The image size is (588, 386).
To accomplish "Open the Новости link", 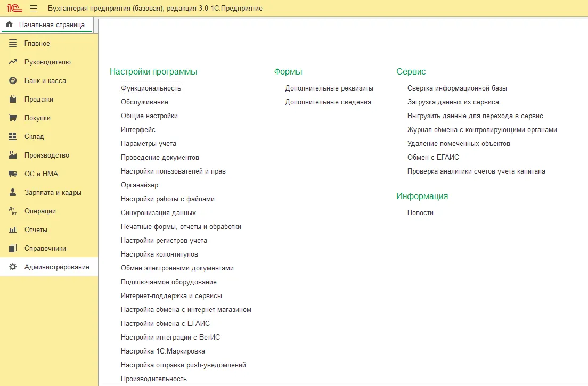I will point(420,213).
